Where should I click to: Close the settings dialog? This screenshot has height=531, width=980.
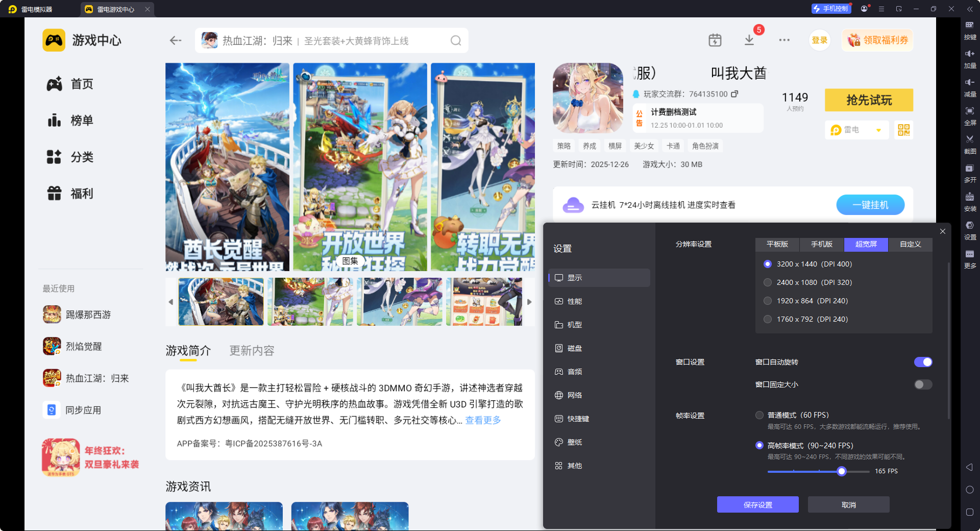coord(943,231)
